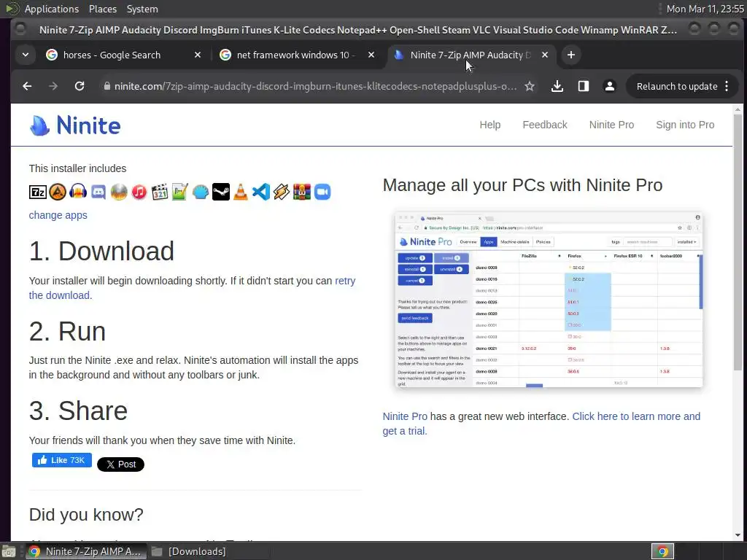Go back with browser back arrow
The image size is (747, 560).
27,86
